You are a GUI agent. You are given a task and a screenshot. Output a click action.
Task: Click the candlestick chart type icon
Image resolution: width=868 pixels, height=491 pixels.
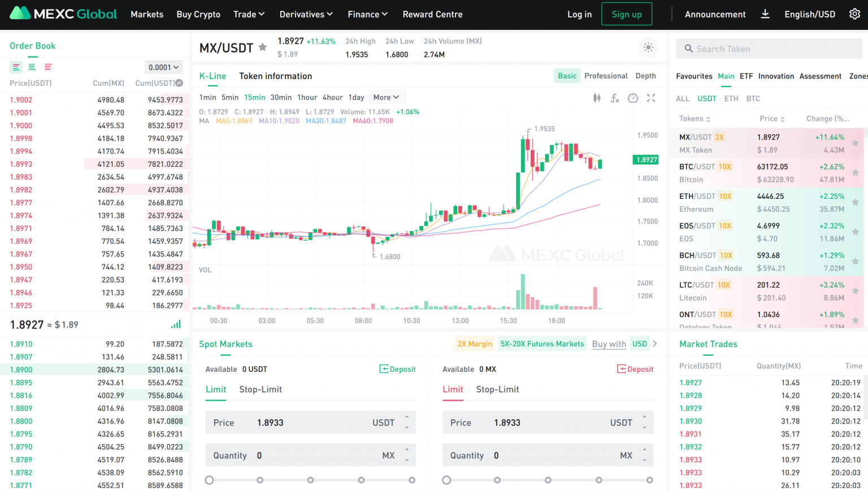click(597, 98)
